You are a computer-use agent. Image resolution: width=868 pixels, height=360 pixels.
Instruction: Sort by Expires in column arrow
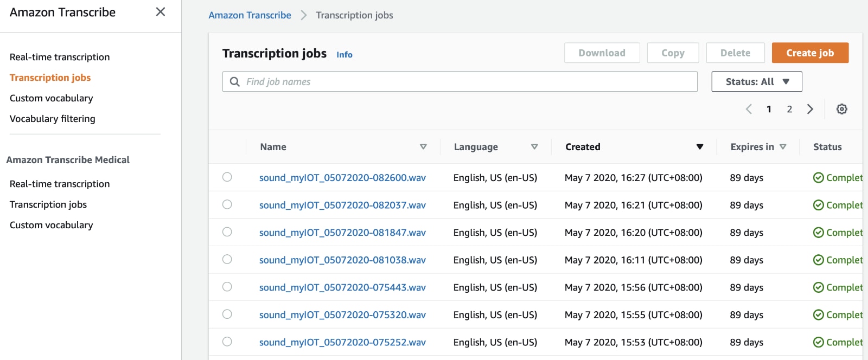pyautogui.click(x=783, y=147)
